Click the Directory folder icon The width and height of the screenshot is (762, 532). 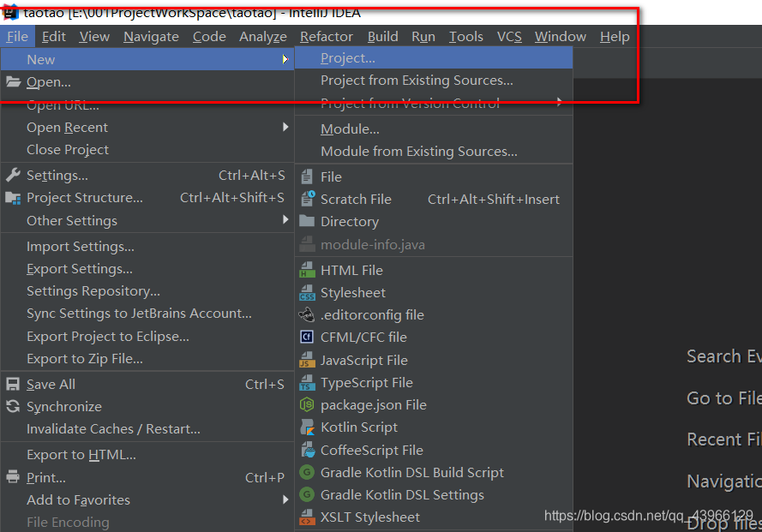click(307, 221)
